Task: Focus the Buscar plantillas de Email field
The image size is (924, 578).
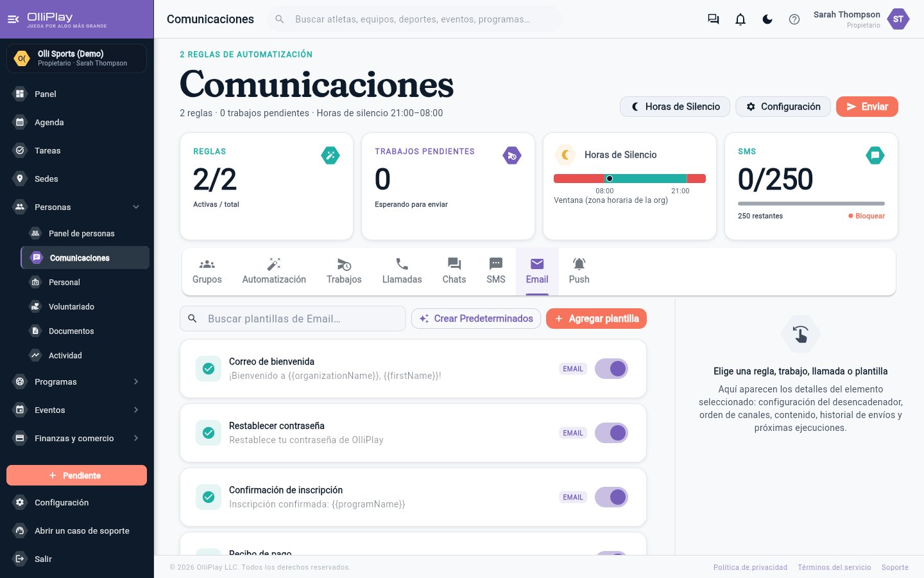Action: point(293,319)
